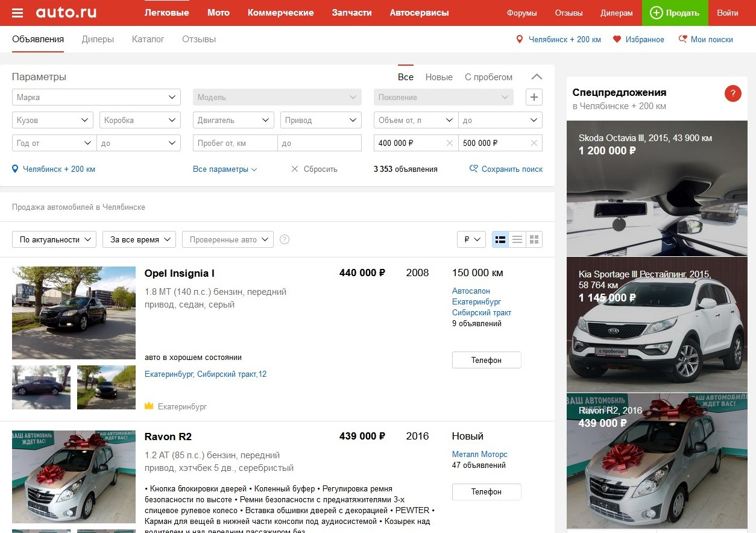Show phone for the Ravon R2 listing
The height and width of the screenshot is (533, 756).
(x=487, y=491)
